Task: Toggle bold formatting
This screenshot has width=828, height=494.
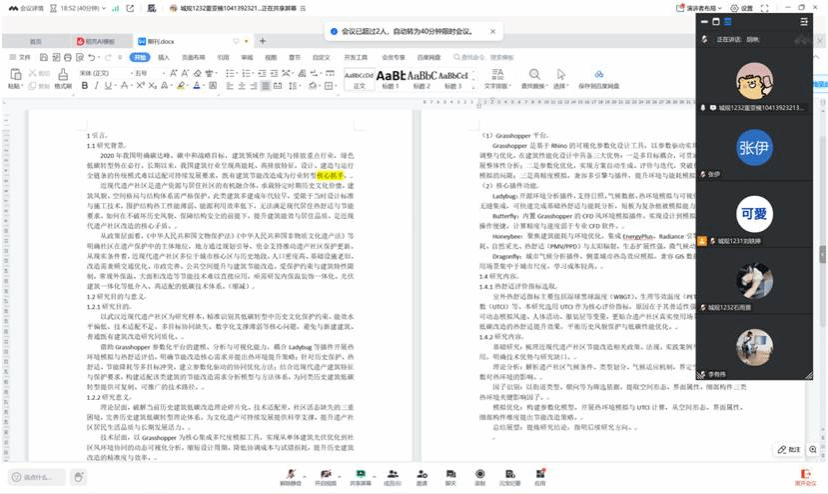Action: point(84,86)
